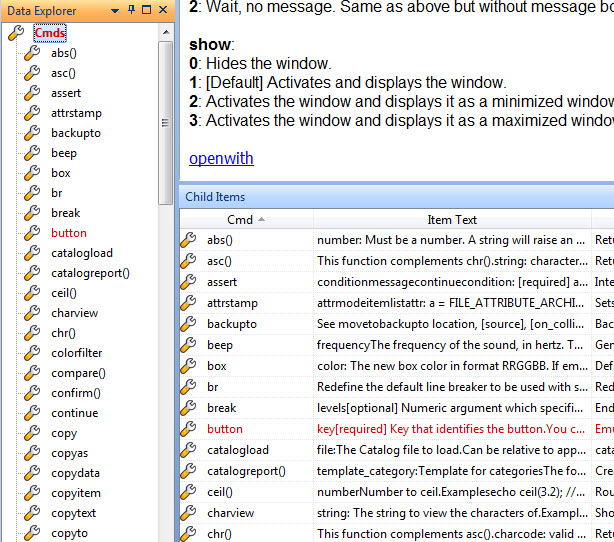This screenshot has height=542, width=614.
Task: Open the openwith link
Action: coord(221,158)
